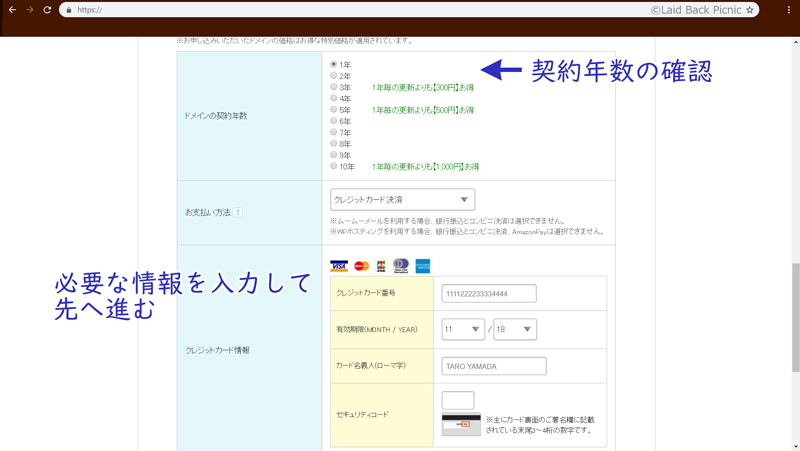The height and width of the screenshot is (451, 800).
Task: Bookmark the page with the star icon
Action: pos(749,10)
